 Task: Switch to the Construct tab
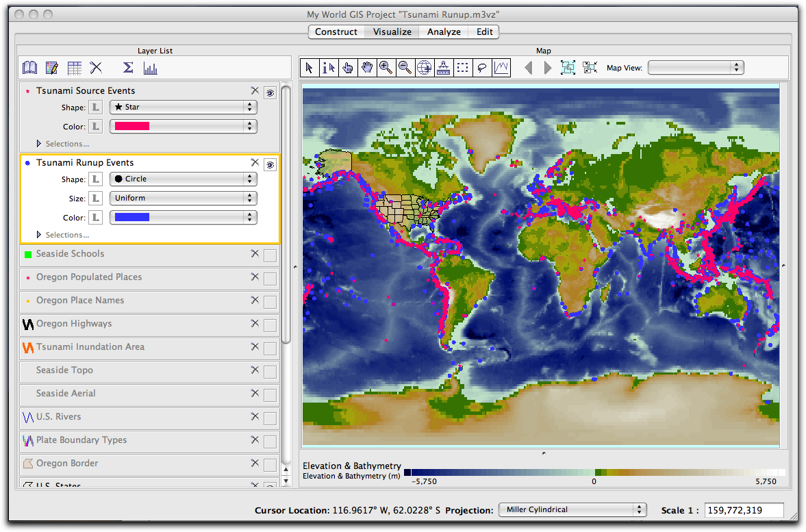[x=336, y=31]
